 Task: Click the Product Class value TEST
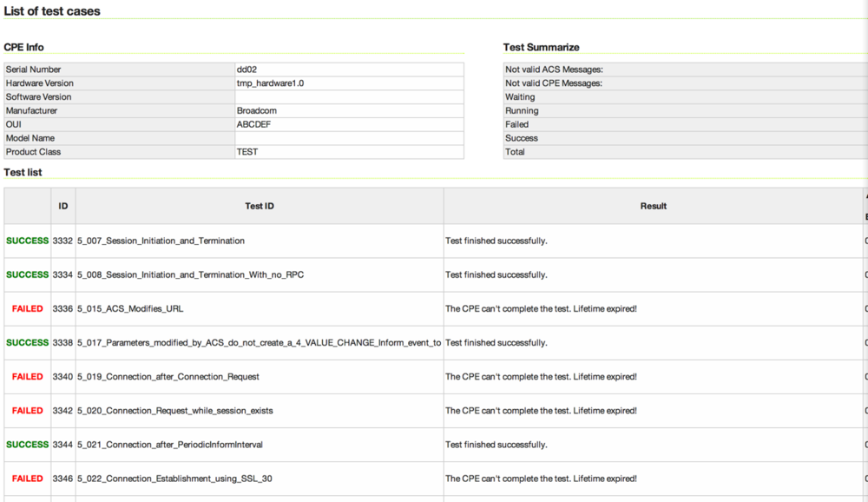(247, 152)
